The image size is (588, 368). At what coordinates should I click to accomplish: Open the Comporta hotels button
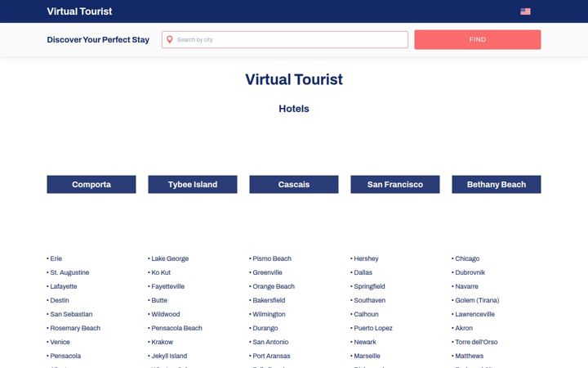91,184
